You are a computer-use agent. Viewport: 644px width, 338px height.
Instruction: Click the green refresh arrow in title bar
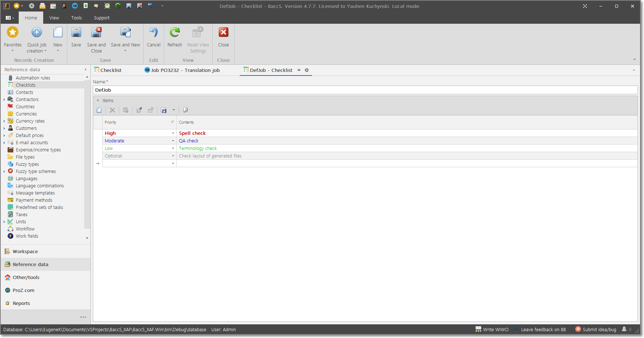click(x=118, y=6)
